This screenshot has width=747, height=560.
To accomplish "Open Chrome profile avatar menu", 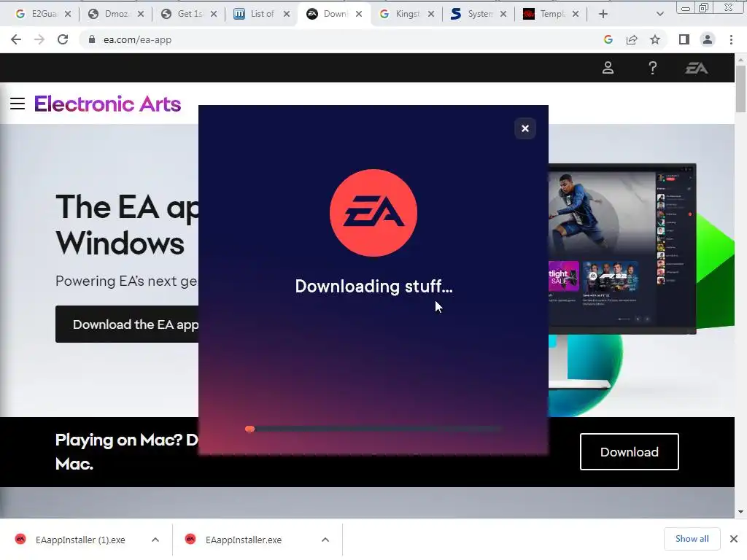I will (708, 39).
